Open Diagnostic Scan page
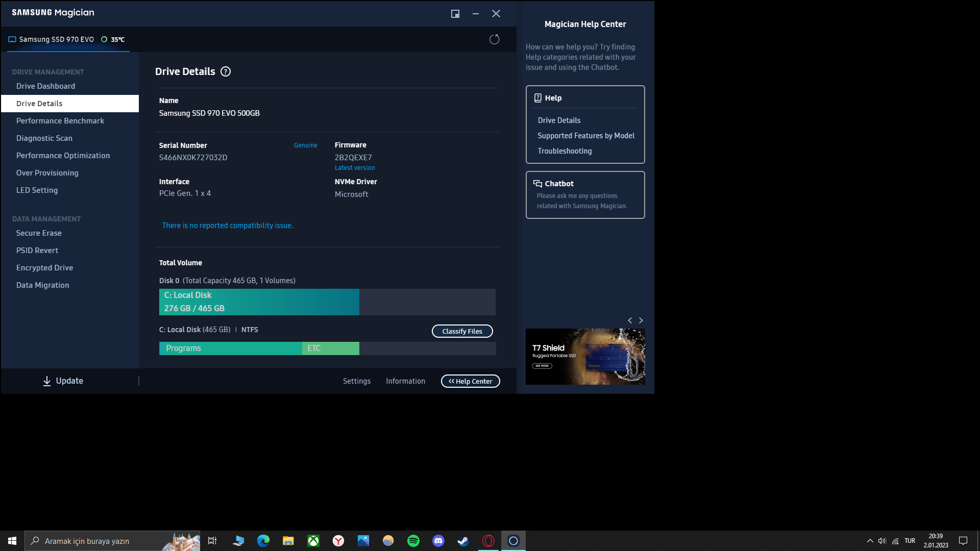Image resolution: width=980 pixels, height=551 pixels. pos(44,138)
